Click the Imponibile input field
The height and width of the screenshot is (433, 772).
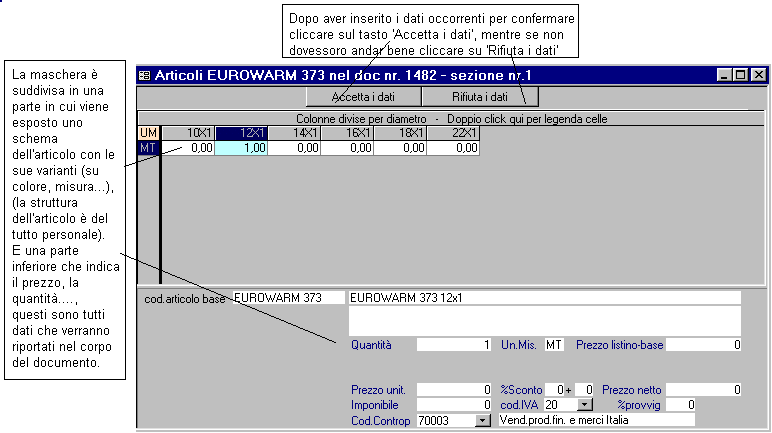(454, 405)
